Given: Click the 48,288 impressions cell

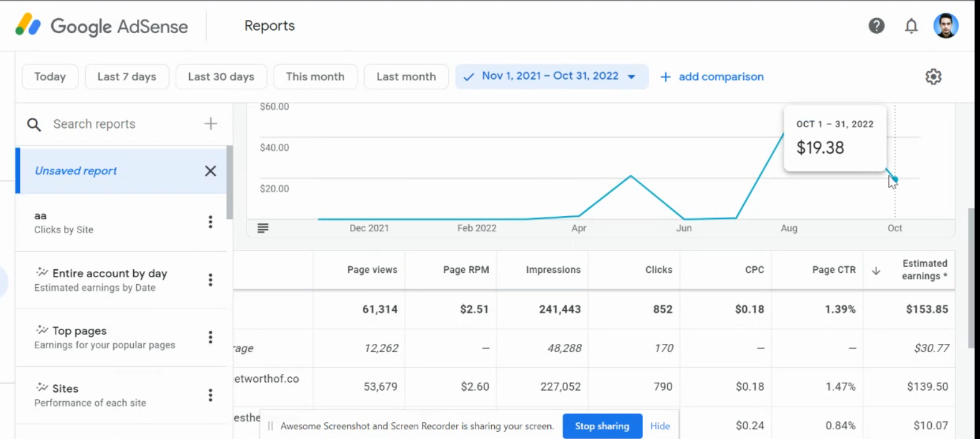Looking at the screenshot, I should tap(564, 348).
